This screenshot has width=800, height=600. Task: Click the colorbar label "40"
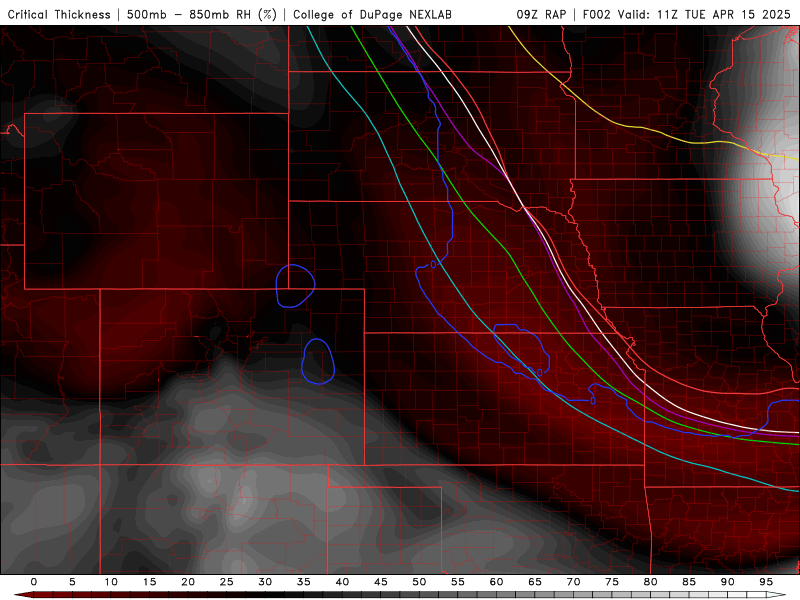342,582
